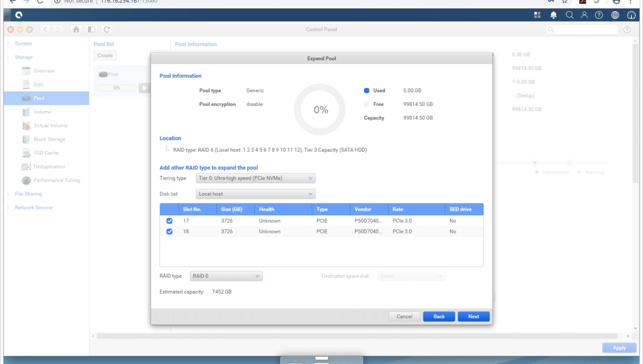Click the Create pool button

(x=105, y=55)
